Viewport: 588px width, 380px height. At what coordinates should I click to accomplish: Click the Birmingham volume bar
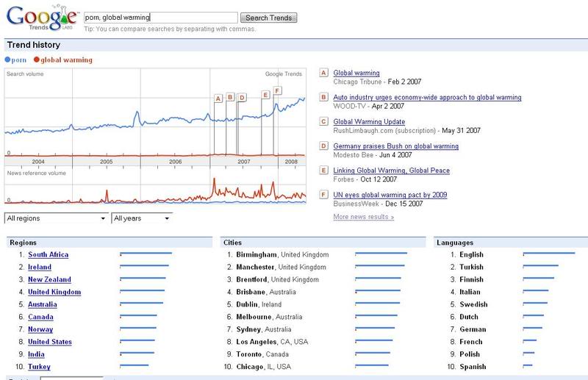tap(381, 253)
